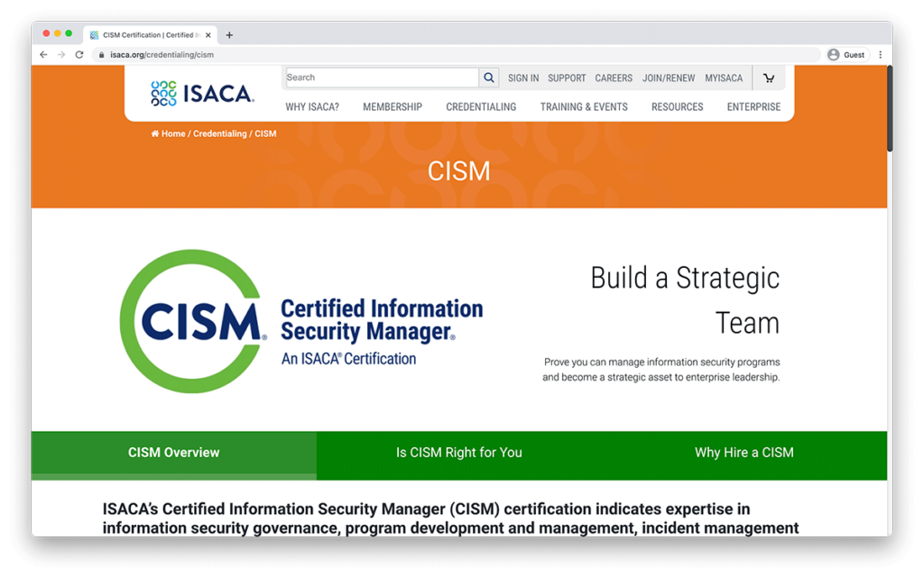The image size is (924, 578).
Task: Switch to Why Hire a CISM tab
Action: click(x=744, y=453)
